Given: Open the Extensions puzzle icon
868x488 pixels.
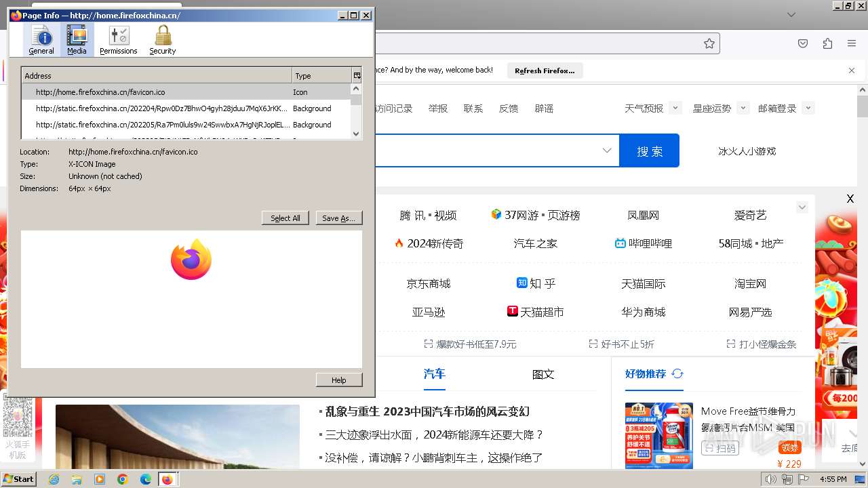Looking at the screenshot, I should [x=827, y=43].
